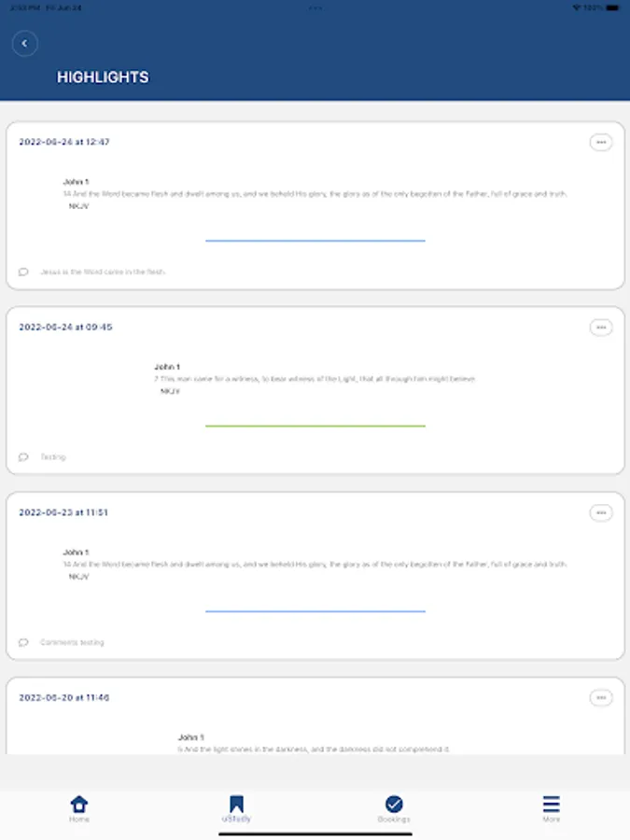The height and width of the screenshot is (840, 630).
Task: Open John 1 verse 7 highlight text
Action: point(315,379)
